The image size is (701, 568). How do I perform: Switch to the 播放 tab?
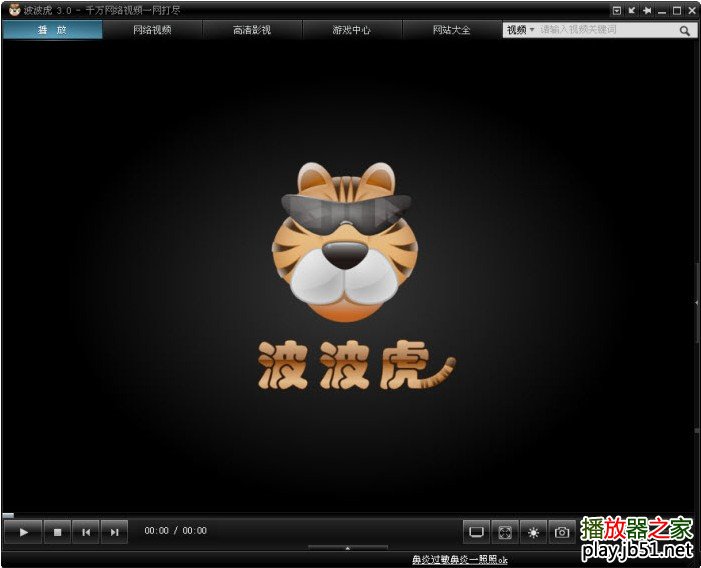click(52, 30)
